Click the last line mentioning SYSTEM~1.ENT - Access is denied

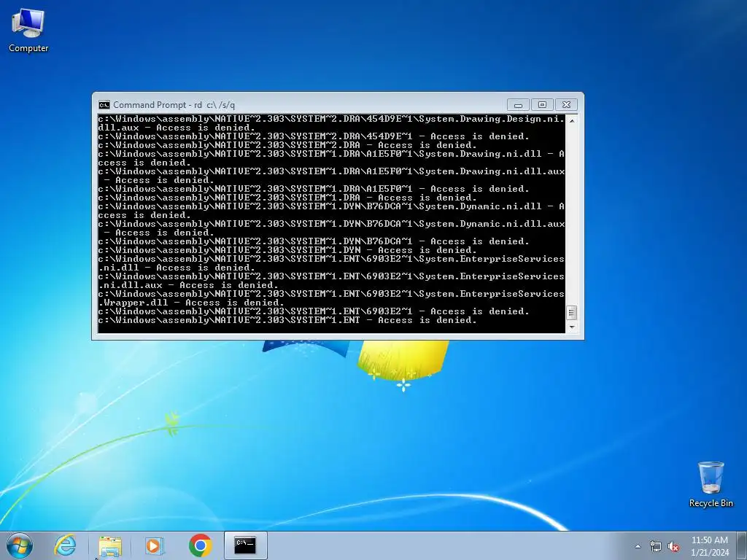(x=287, y=320)
